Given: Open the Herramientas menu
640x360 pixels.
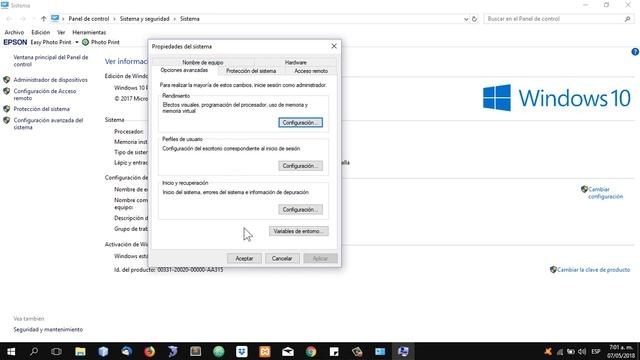Looking at the screenshot, I should coord(89,32).
